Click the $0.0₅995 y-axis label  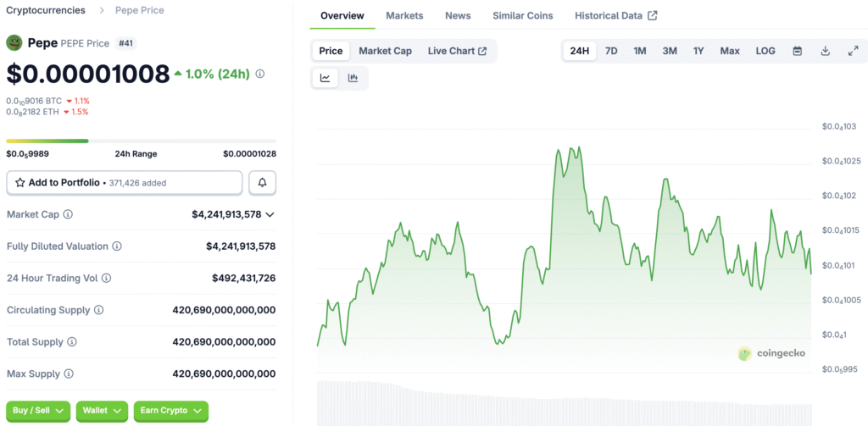[838, 369]
